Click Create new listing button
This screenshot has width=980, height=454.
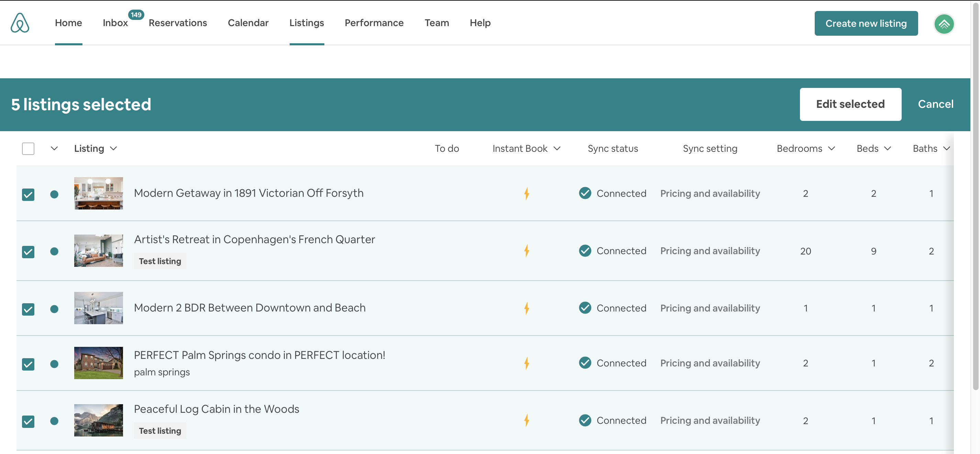866,23
